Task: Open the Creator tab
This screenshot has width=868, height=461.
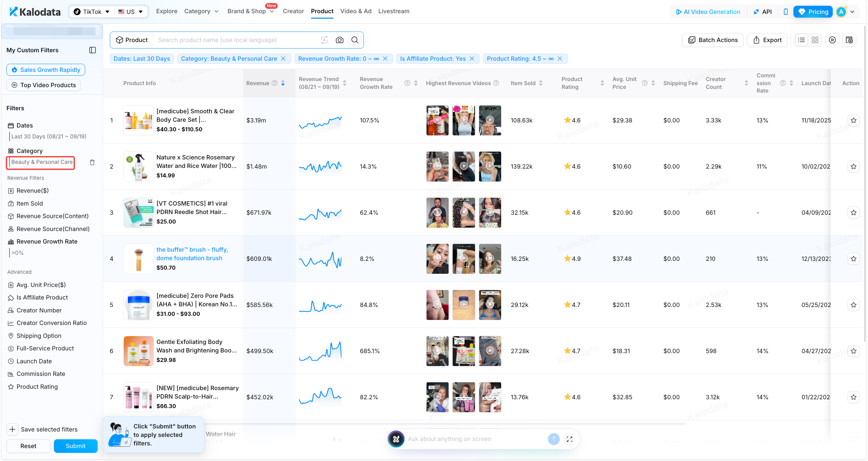Action: pyautogui.click(x=293, y=11)
